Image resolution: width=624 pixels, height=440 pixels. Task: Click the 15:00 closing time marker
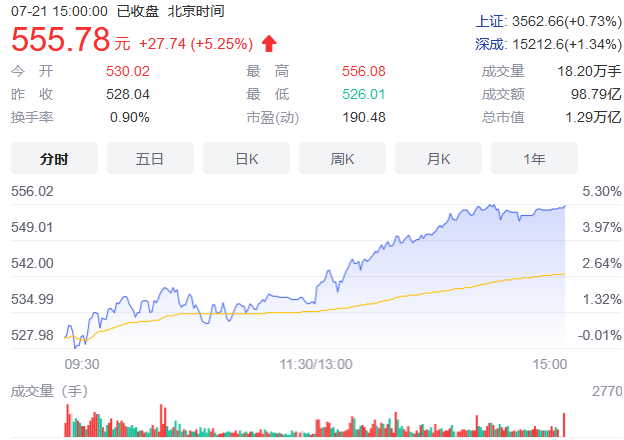pos(549,364)
